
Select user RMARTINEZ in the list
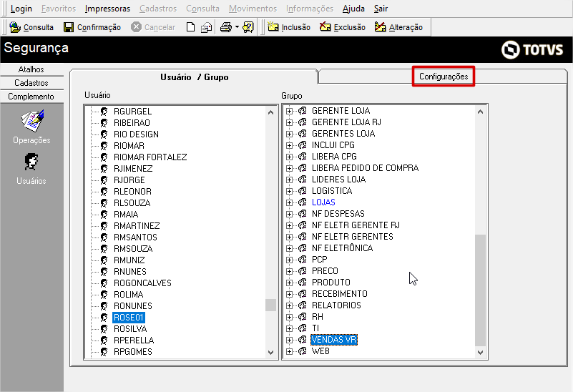(x=137, y=226)
